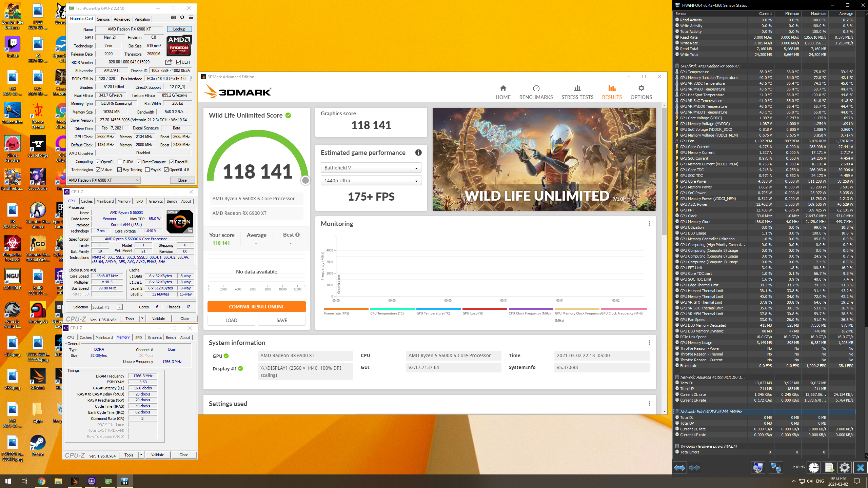Switch to SPD tab in lower CPU-Z
Image resolution: width=868 pixels, height=488 pixels.
[138, 338]
